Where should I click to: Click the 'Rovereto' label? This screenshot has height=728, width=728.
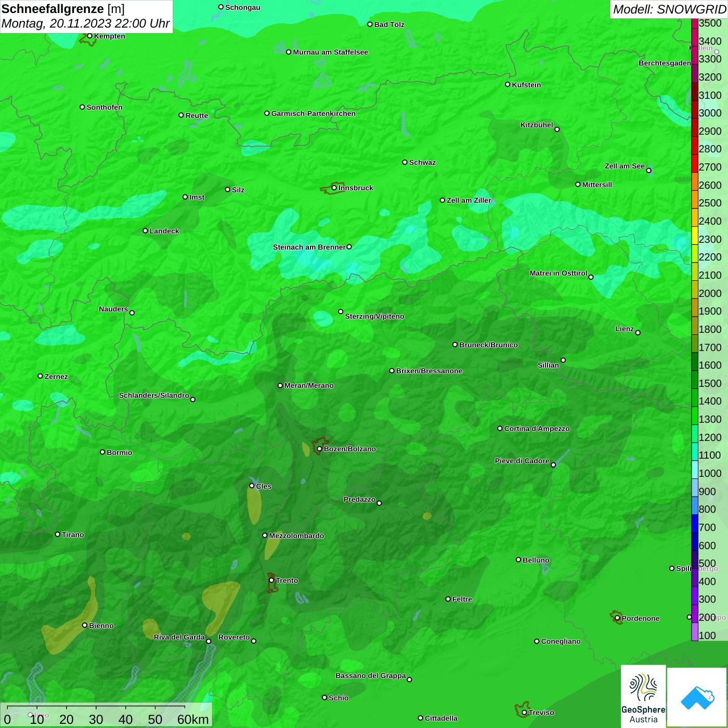(234, 637)
